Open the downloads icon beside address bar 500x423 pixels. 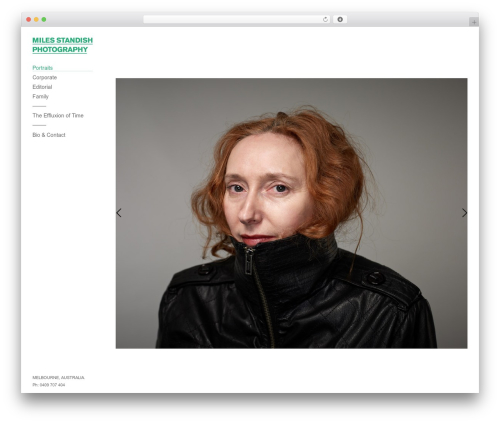click(x=340, y=19)
